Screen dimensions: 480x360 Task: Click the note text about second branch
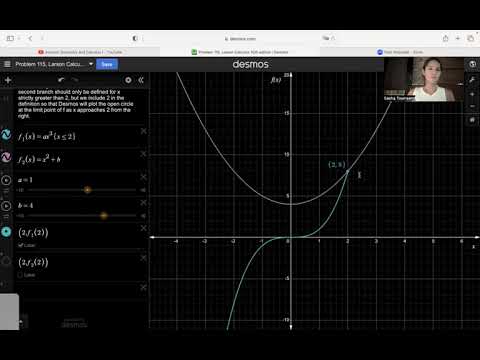75,104
